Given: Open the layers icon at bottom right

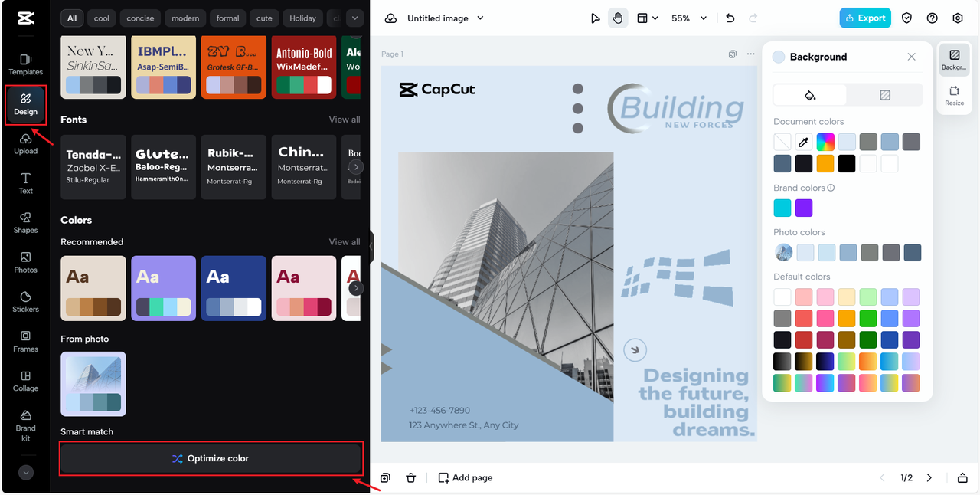Looking at the screenshot, I should coord(962,477).
